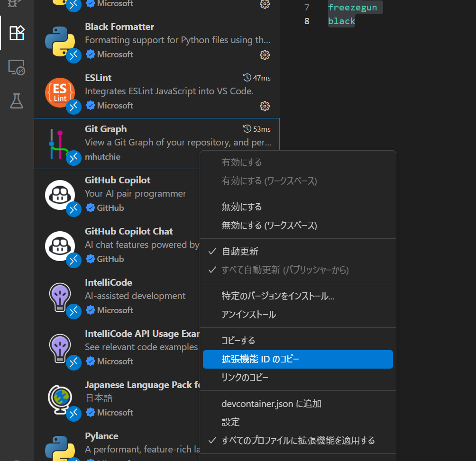Viewport: 476px width, 461px height.
Task: Open 設定 from the context menu
Action: pos(298,422)
